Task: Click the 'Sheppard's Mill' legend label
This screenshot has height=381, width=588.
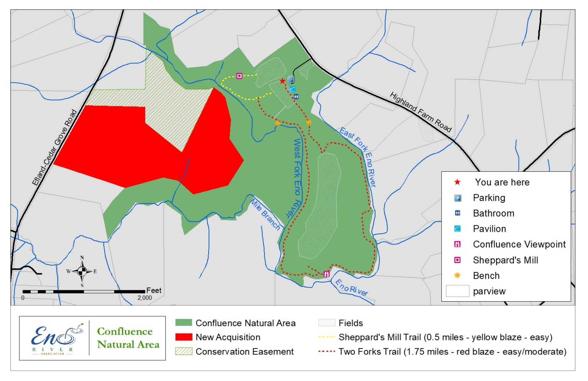Action: [x=506, y=260]
